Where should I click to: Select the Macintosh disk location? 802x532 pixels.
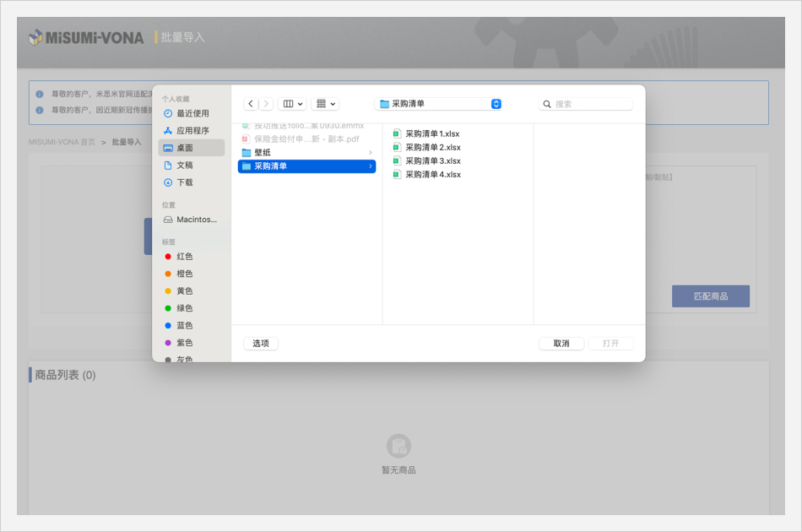pos(196,220)
